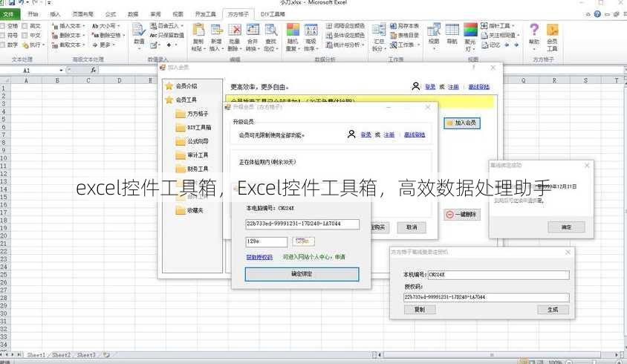Click the 数值 numeric entry icon
Image resolution: width=627 pixels, height=364 pixels.
(139, 30)
